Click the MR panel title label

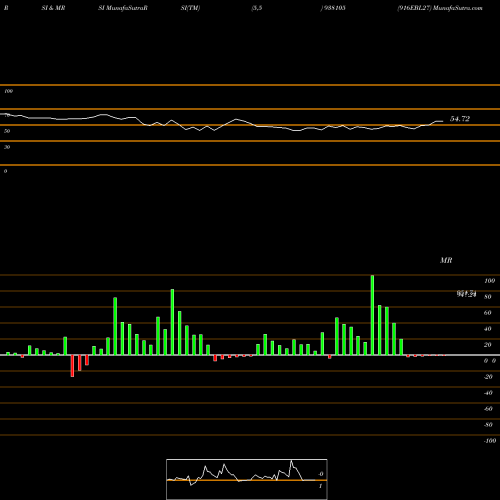click(446, 260)
